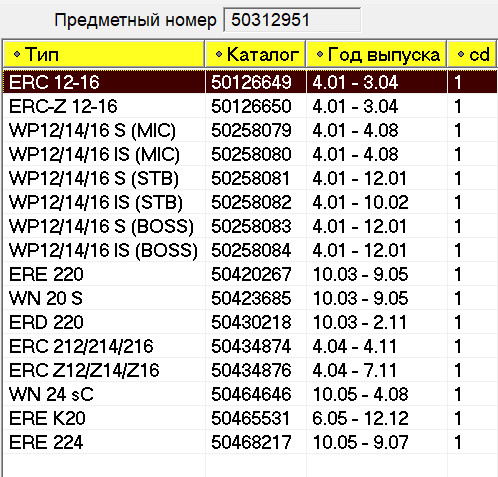Click into the Предметный номер input field
This screenshot has height=477, width=498.
(x=292, y=20)
